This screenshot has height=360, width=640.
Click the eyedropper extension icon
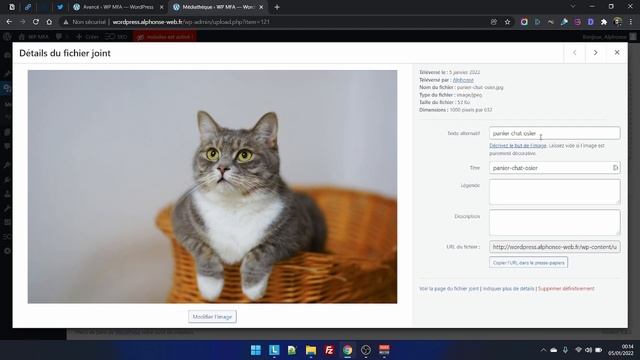tap(564, 22)
